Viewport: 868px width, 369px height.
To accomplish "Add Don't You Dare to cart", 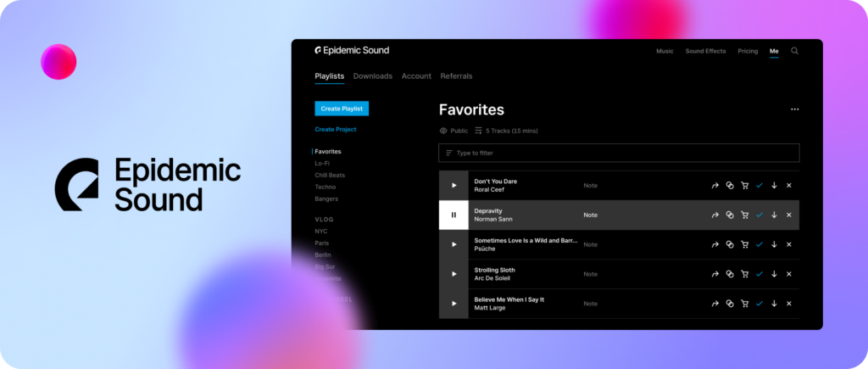I will (x=744, y=186).
